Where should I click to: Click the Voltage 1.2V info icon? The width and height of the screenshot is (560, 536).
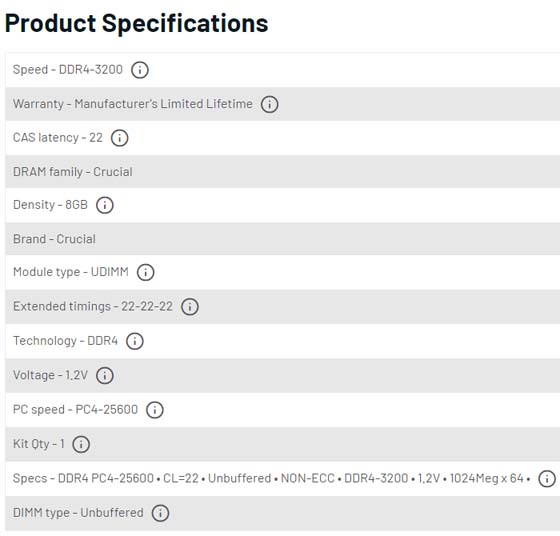point(105,375)
